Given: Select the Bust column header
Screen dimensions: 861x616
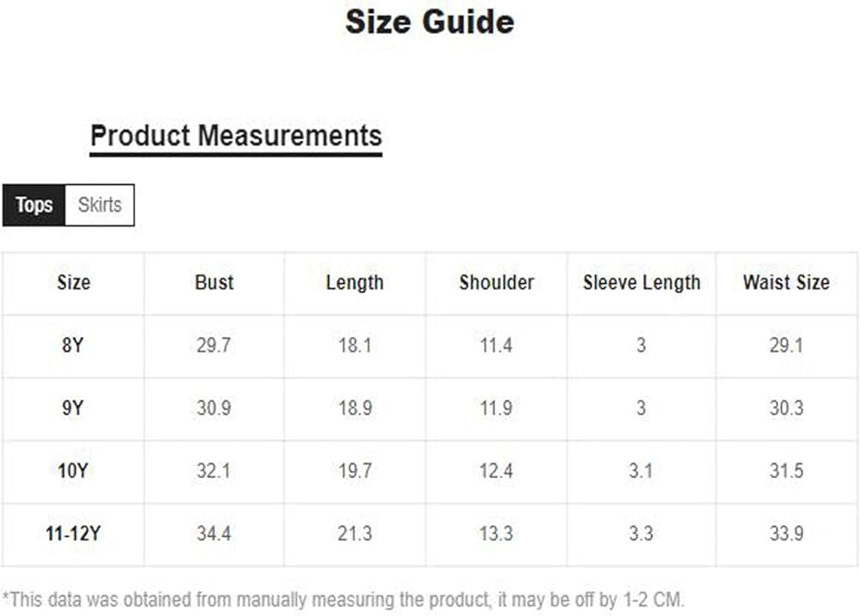Looking at the screenshot, I should coord(214,282).
